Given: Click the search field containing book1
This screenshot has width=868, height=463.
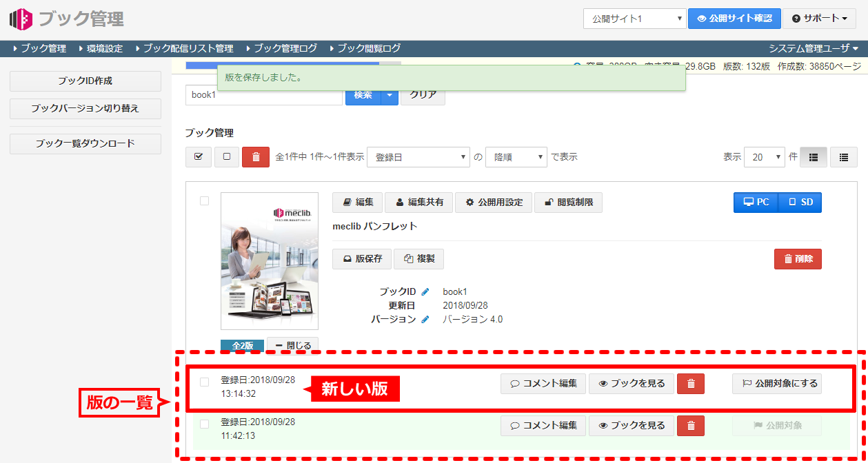Looking at the screenshot, I should 264,95.
